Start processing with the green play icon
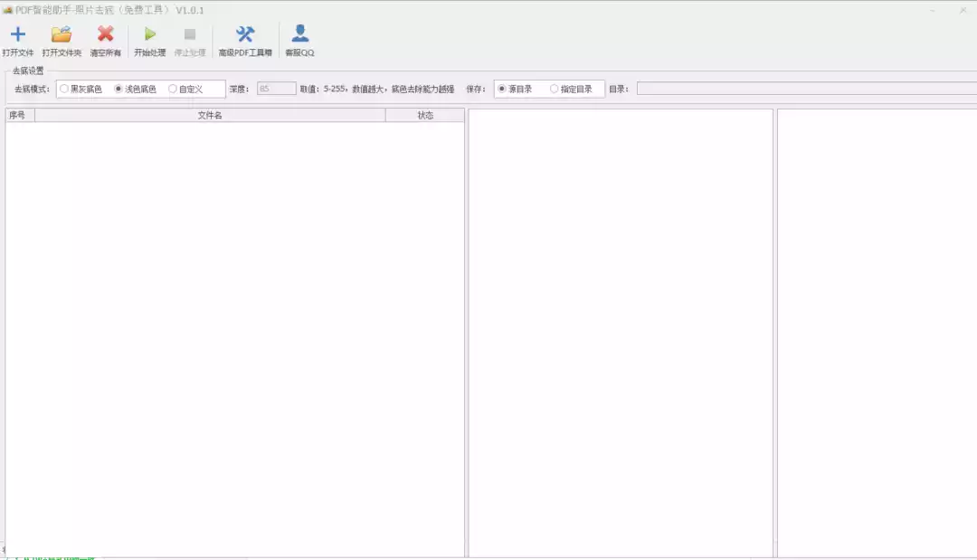This screenshot has width=977, height=560. click(149, 34)
